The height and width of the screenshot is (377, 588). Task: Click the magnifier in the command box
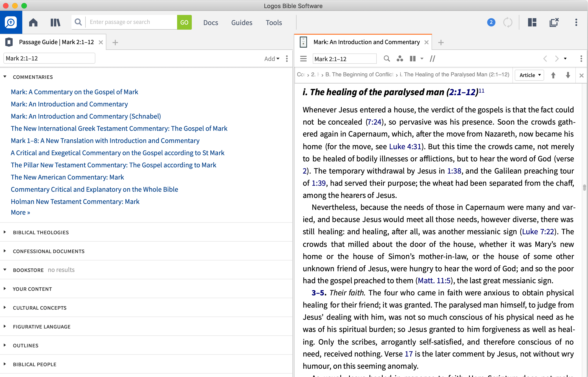pyautogui.click(x=78, y=22)
